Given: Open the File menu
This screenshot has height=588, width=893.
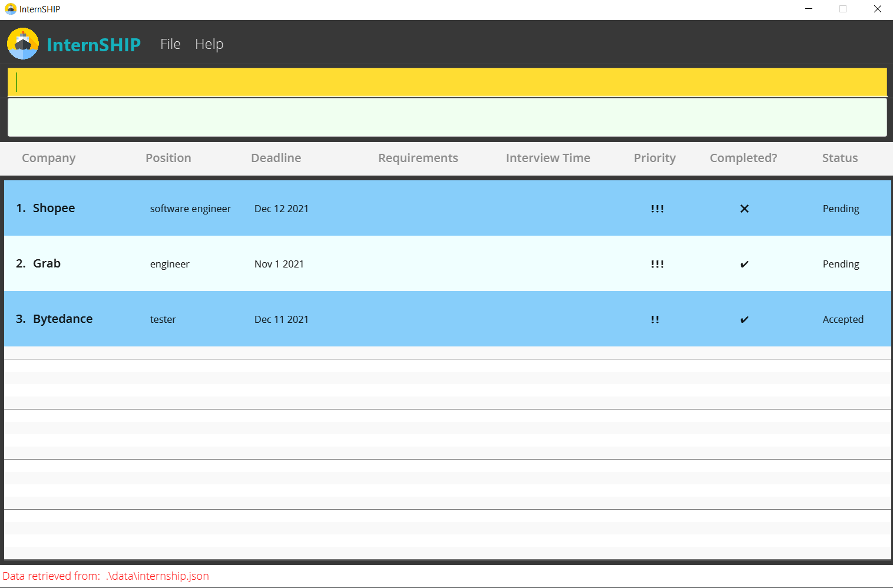Looking at the screenshot, I should point(170,44).
